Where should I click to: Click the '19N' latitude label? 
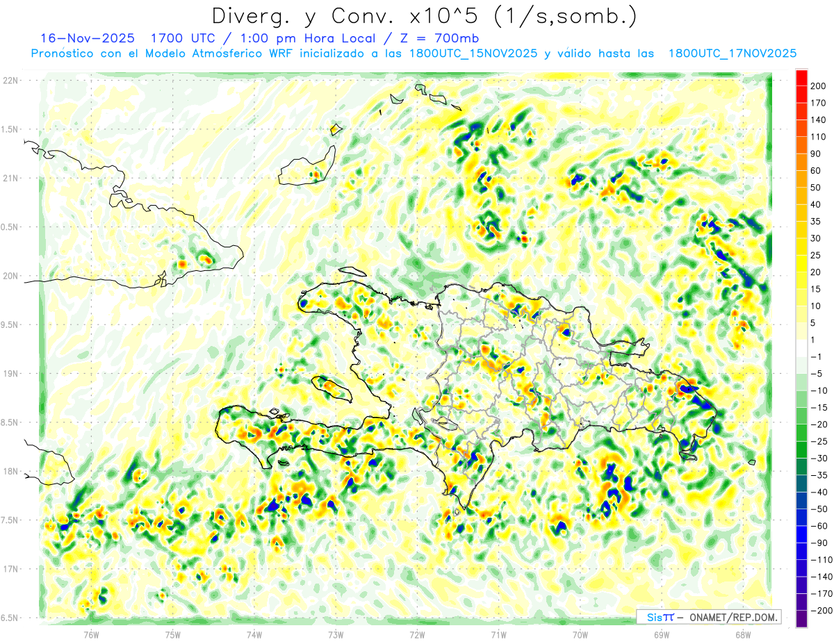click(11, 374)
